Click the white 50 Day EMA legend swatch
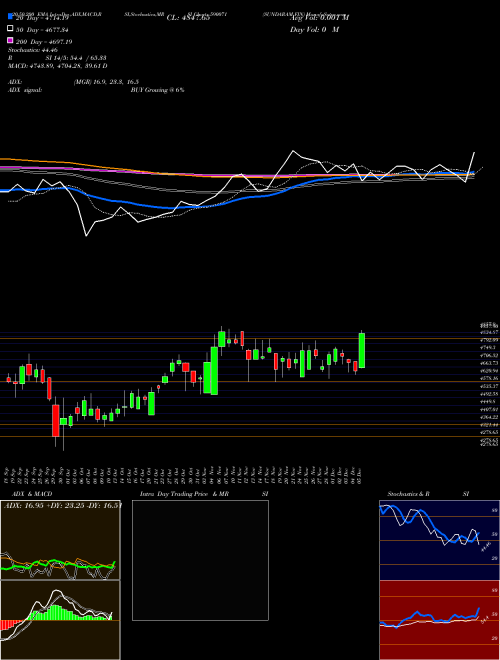Image resolution: width=500 pixels, height=660 pixels. coord(10,29)
